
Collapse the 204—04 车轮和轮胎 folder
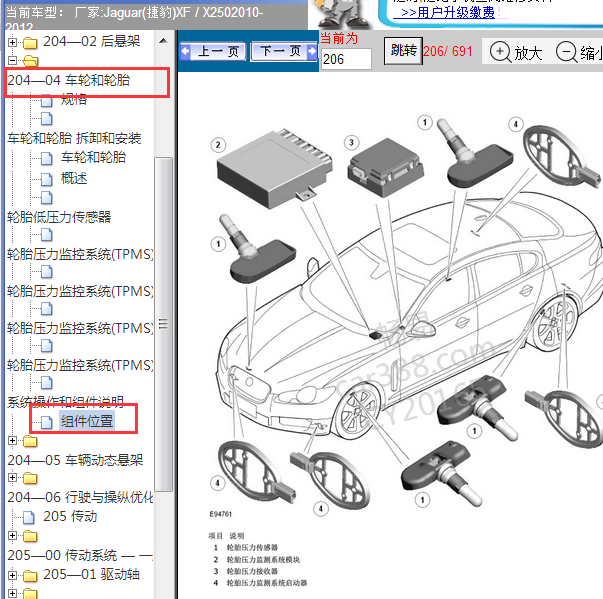pos(12,61)
